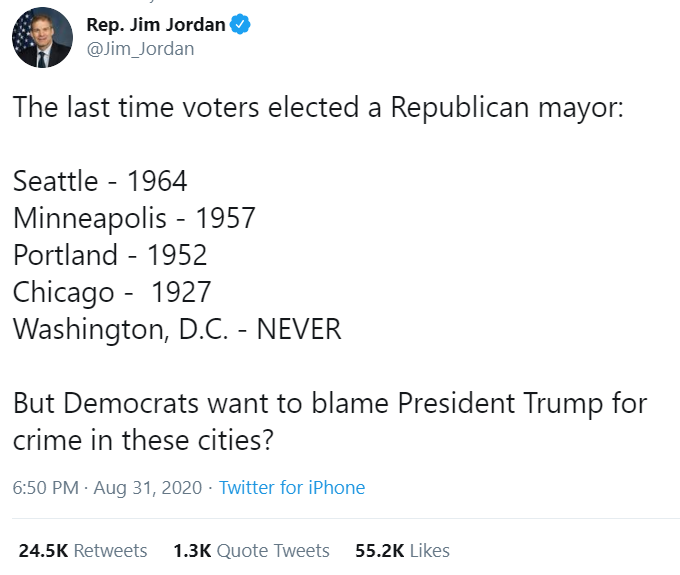
Task: Open Jim Jordan's profile picture
Action: [x=42, y=38]
